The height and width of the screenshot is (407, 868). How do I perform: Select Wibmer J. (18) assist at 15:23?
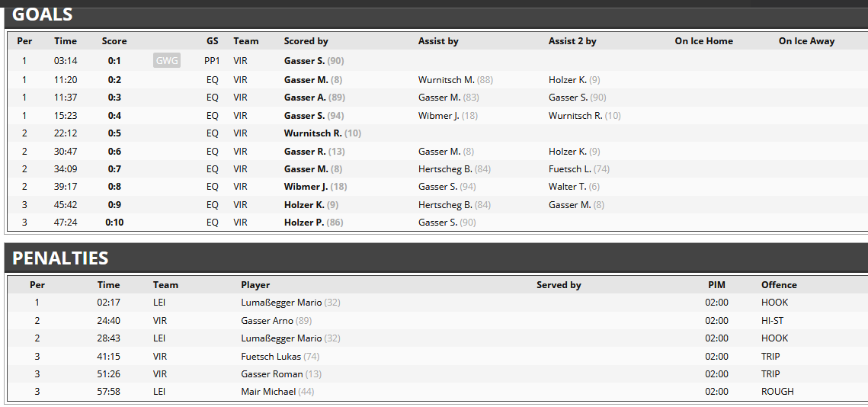(x=448, y=116)
